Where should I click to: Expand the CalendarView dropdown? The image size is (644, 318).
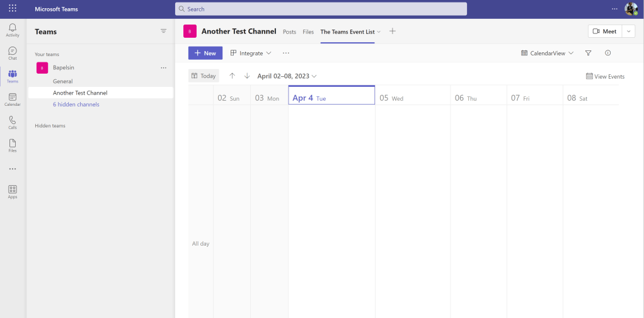tap(547, 54)
